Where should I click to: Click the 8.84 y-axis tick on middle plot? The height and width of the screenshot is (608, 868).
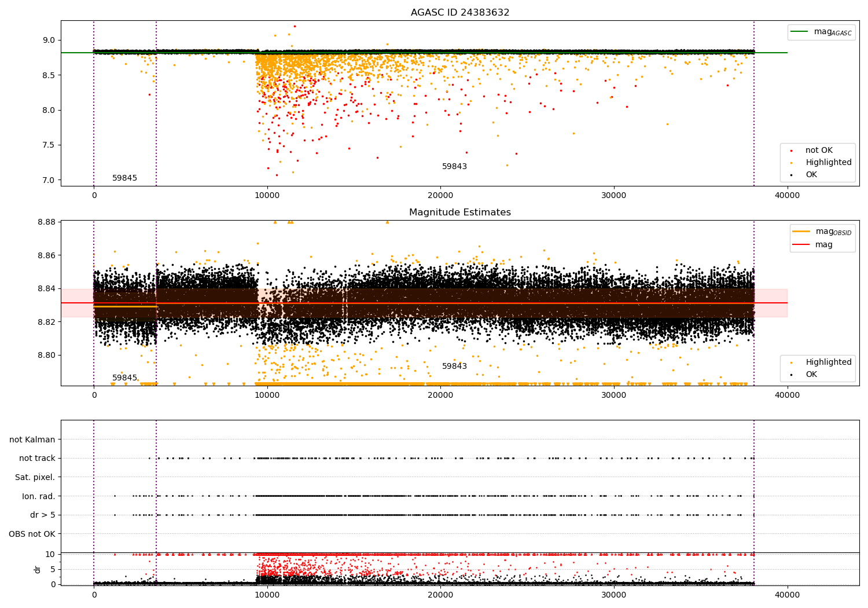[46, 289]
